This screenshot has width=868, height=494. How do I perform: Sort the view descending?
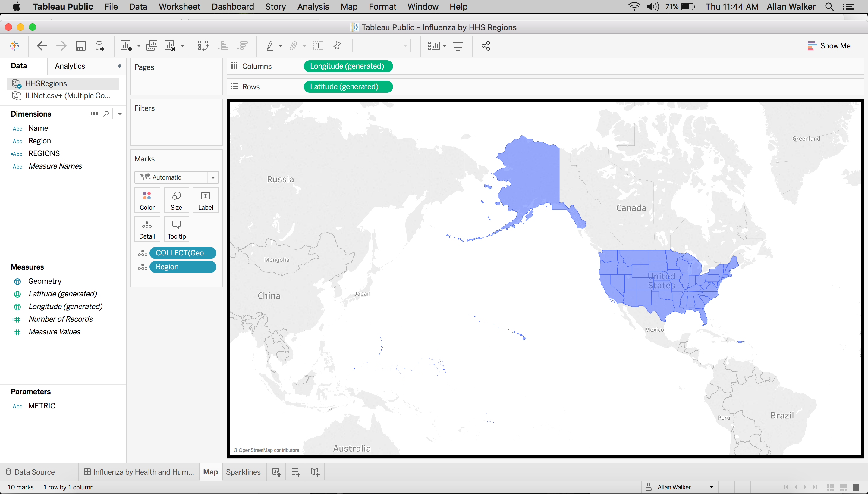tap(243, 45)
